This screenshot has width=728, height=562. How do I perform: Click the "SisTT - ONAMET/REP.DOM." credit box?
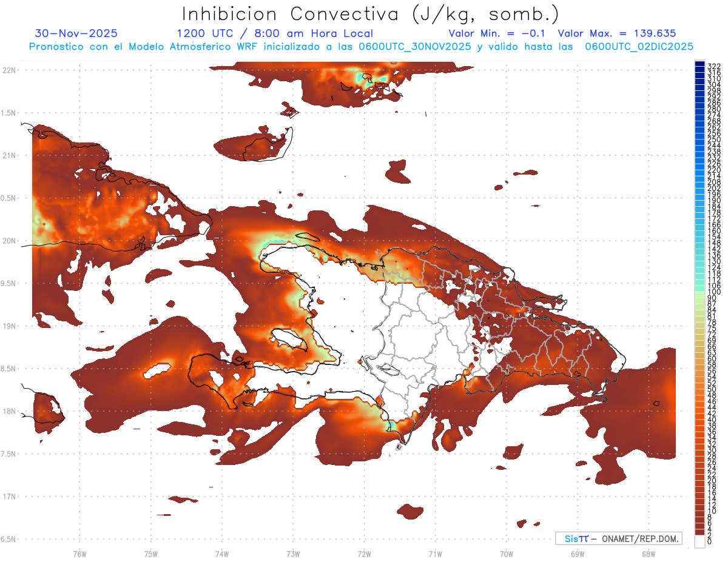[618, 538]
